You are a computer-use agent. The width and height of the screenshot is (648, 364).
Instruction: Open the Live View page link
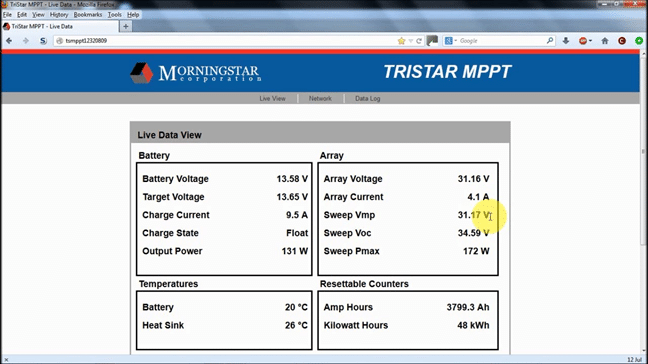pyautogui.click(x=272, y=98)
